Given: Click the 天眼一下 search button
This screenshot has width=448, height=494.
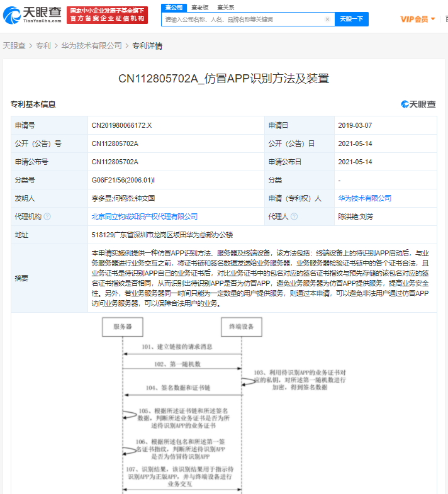Looking at the screenshot, I should tap(352, 20).
